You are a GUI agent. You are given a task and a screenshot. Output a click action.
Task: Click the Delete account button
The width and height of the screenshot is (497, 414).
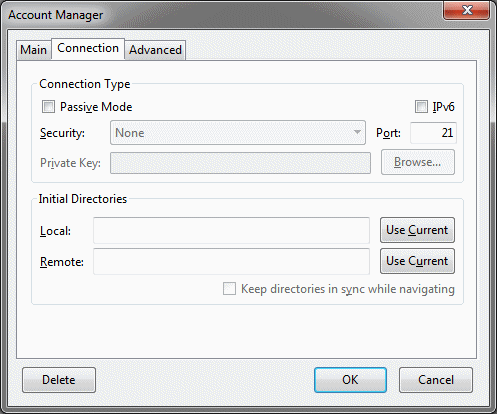(x=59, y=380)
